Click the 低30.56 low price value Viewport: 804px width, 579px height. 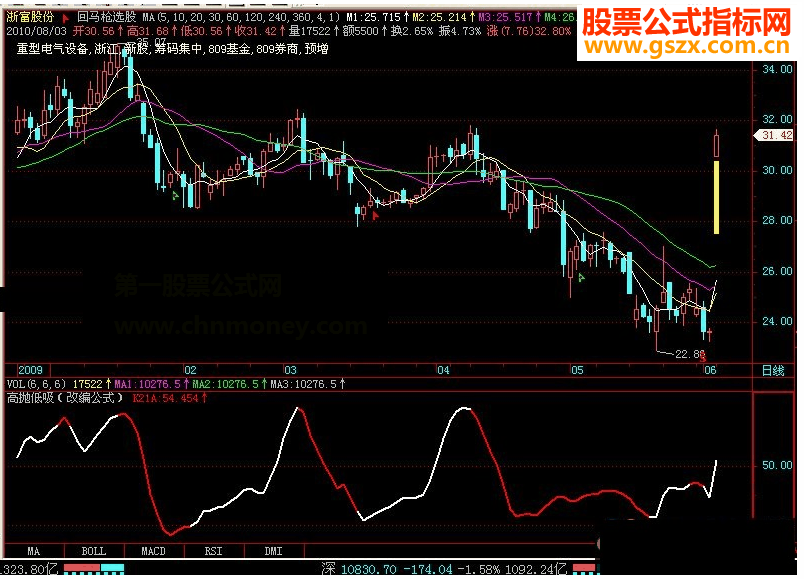(206, 31)
